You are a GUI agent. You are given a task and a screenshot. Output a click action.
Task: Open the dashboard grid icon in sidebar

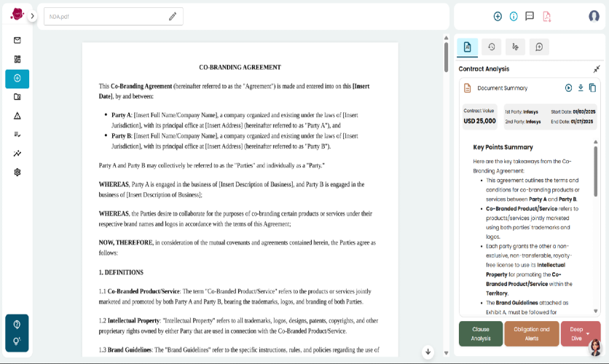[17, 59]
